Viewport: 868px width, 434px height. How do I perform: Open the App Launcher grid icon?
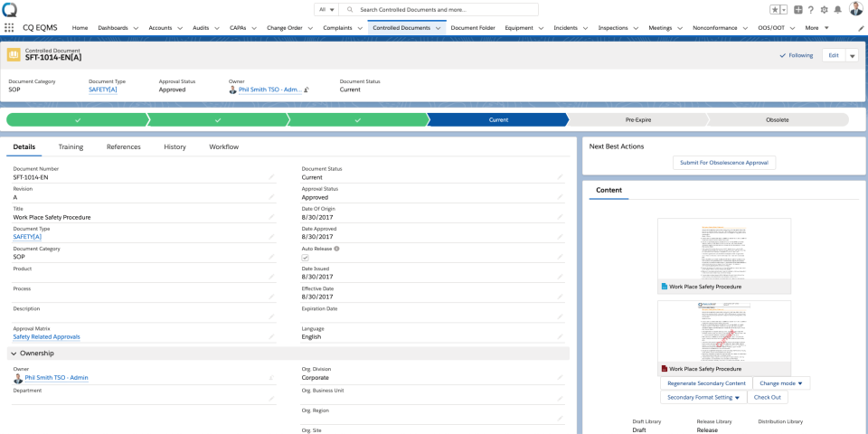(x=9, y=28)
